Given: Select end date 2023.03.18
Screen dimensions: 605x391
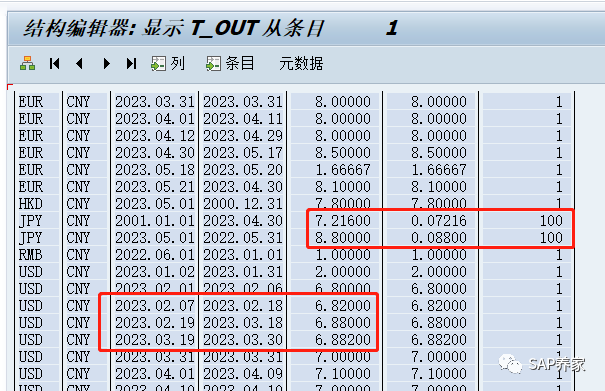Looking at the screenshot, I should 243,323.
